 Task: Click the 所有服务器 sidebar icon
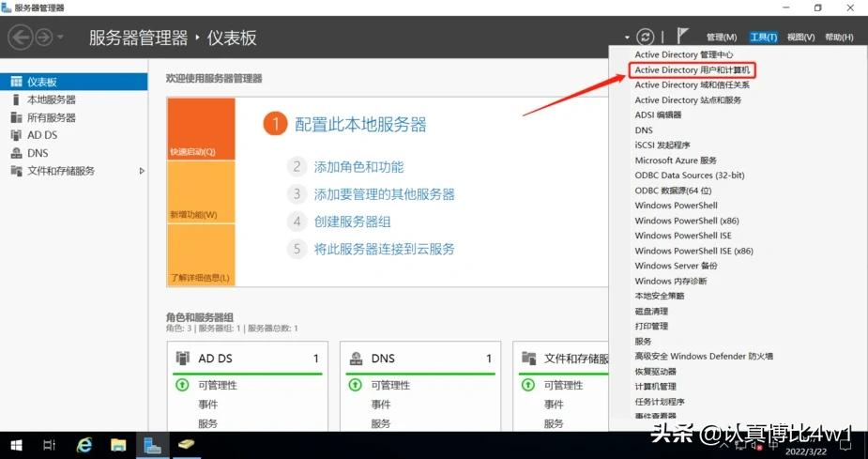(17, 117)
